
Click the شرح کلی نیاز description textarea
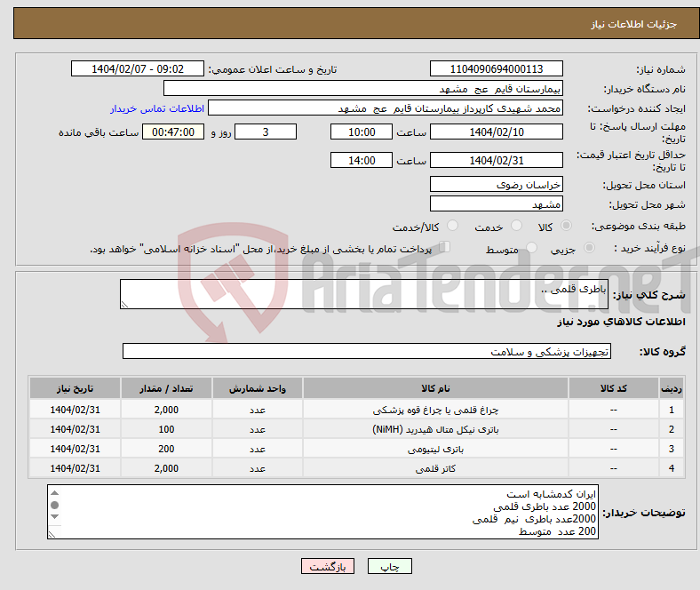click(364, 294)
